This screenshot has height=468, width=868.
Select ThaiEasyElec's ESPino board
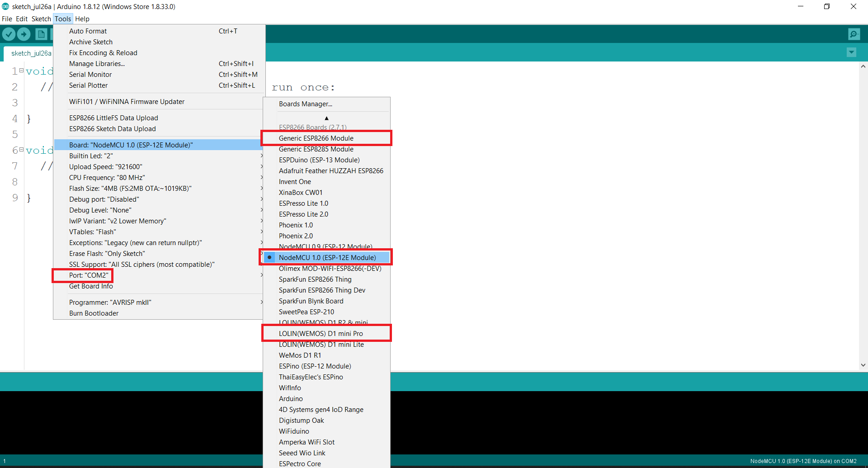[x=326, y=377]
